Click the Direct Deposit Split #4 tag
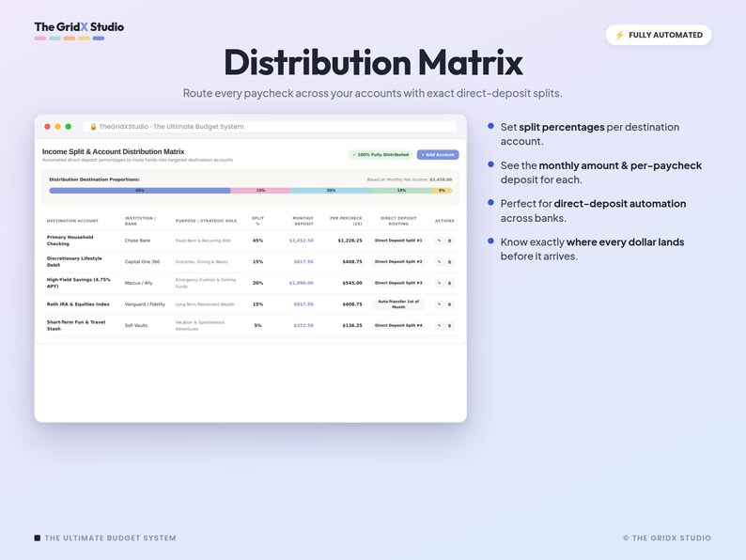Screen dimensions: 746x560 (x=398, y=325)
